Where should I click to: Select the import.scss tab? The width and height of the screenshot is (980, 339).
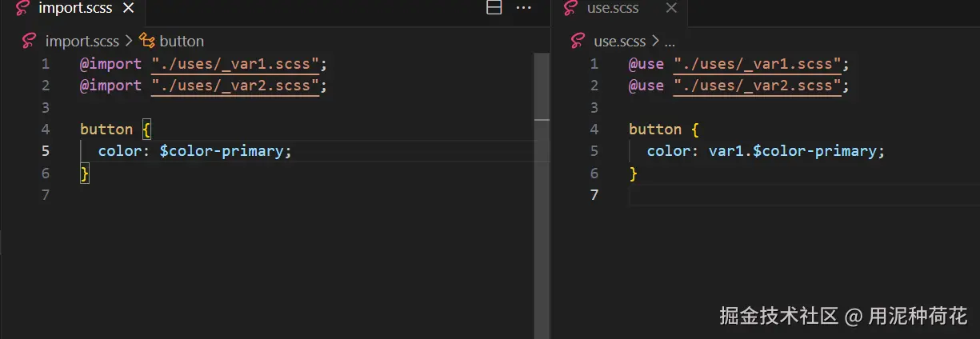[x=76, y=9]
